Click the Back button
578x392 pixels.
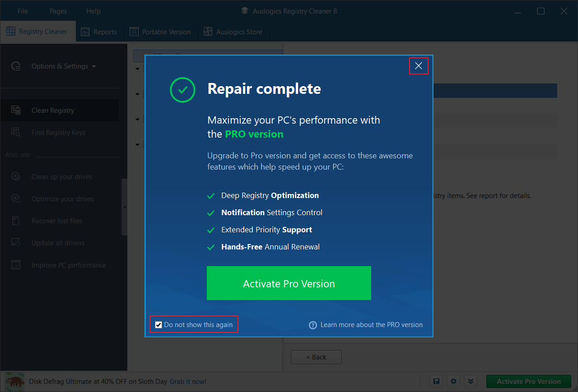click(x=316, y=357)
